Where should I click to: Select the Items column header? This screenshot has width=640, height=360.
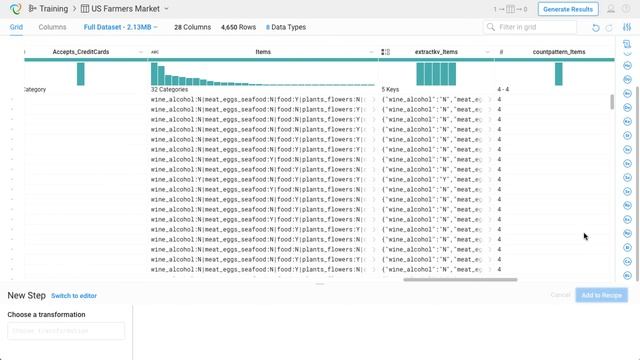click(x=263, y=52)
